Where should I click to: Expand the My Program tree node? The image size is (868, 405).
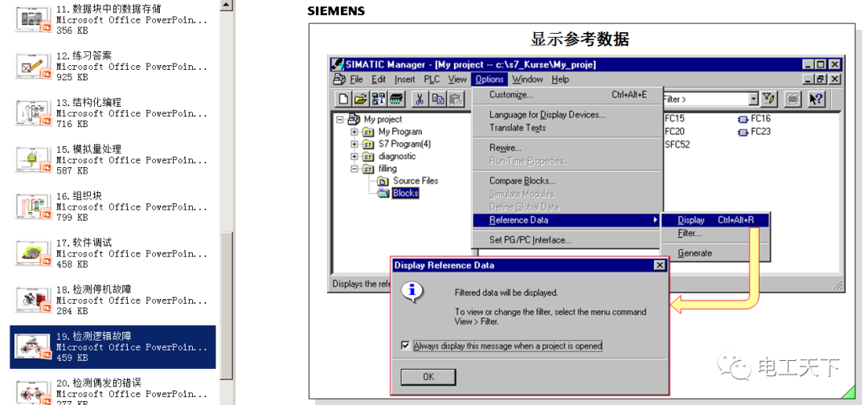pyautogui.click(x=354, y=132)
